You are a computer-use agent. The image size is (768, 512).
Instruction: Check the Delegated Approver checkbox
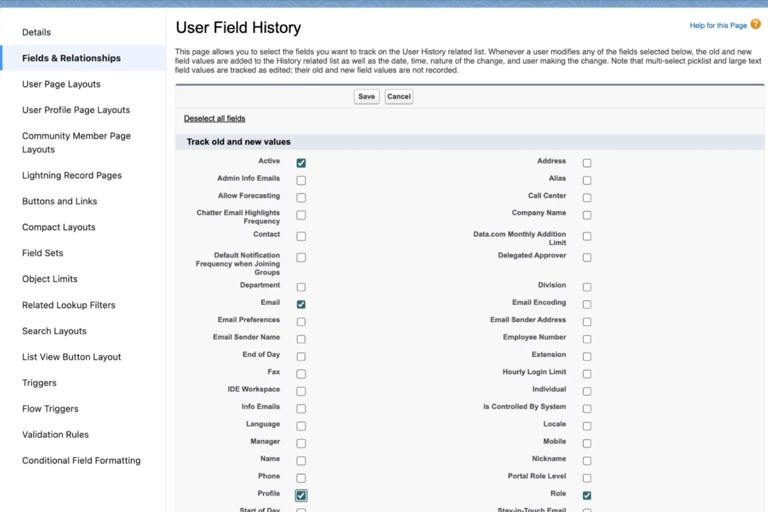[587, 257]
